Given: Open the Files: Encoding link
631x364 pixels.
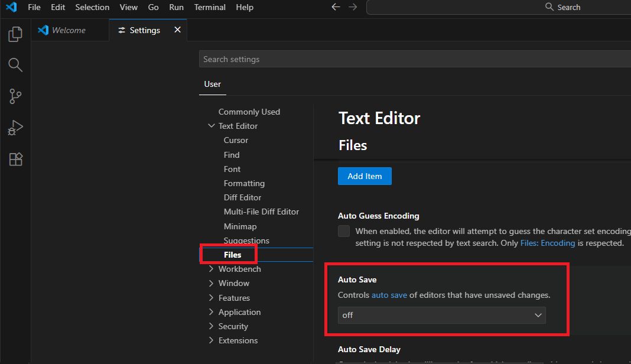Looking at the screenshot, I should click(x=548, y=243).
